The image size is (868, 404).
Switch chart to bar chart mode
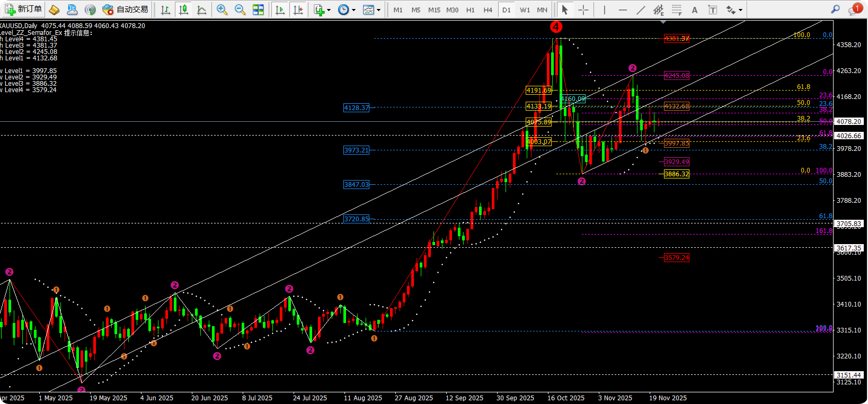click(x=165, y=10)
